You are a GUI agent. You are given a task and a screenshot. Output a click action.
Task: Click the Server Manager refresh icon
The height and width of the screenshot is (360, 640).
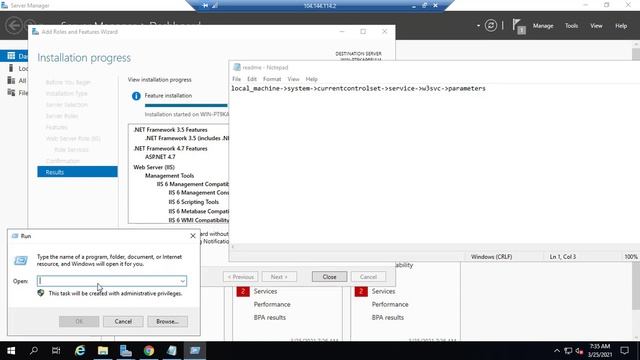coord(491,26)
